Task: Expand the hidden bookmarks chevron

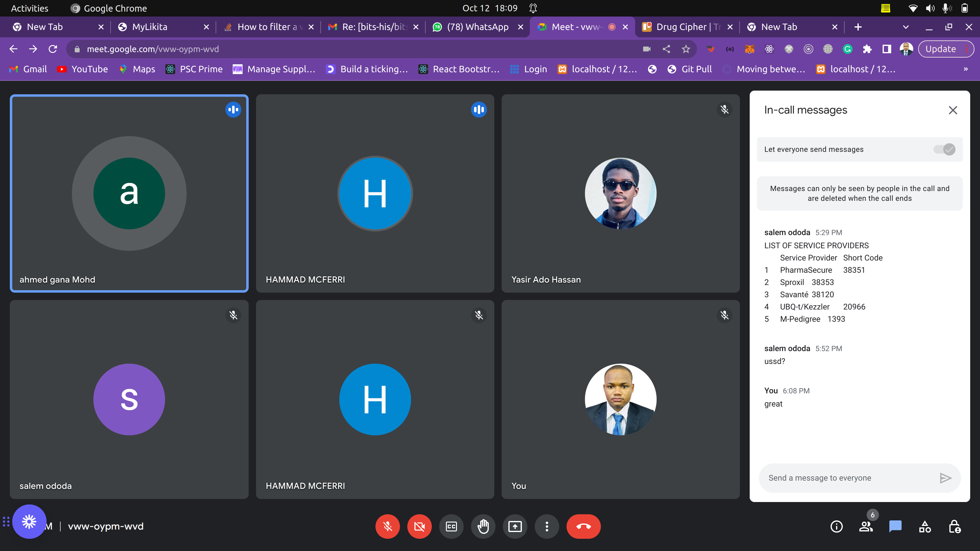Action: [x=966, y=69]
